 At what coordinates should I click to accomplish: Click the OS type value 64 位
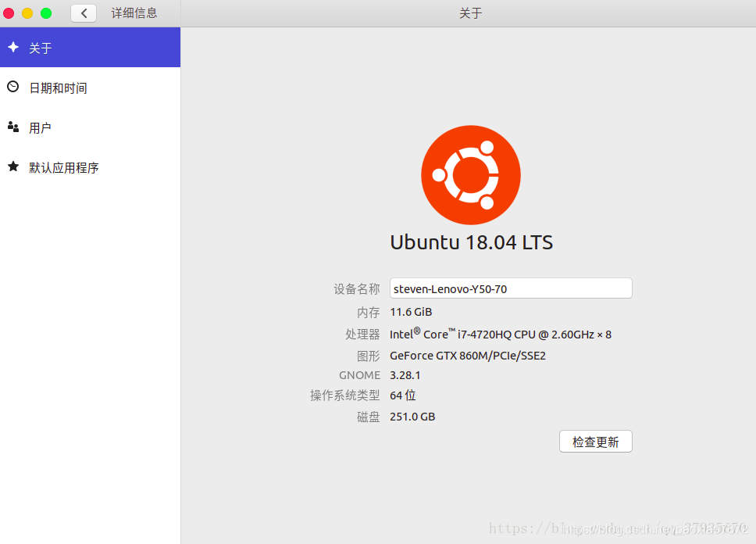402,395
